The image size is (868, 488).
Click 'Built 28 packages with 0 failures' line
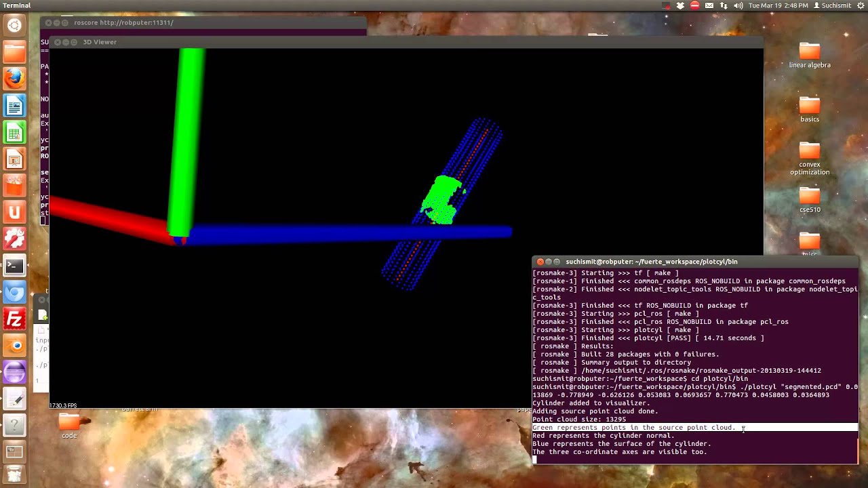coord(626,354)
